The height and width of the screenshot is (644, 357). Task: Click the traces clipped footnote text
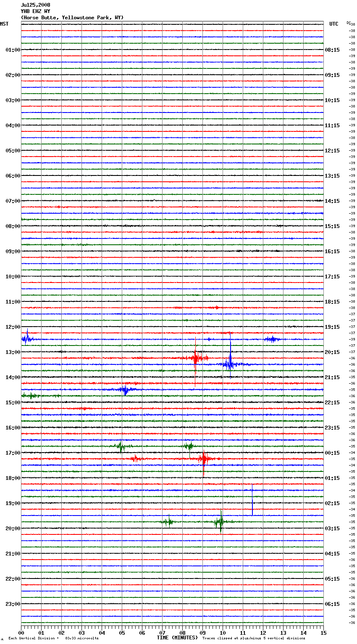(254, 638)
